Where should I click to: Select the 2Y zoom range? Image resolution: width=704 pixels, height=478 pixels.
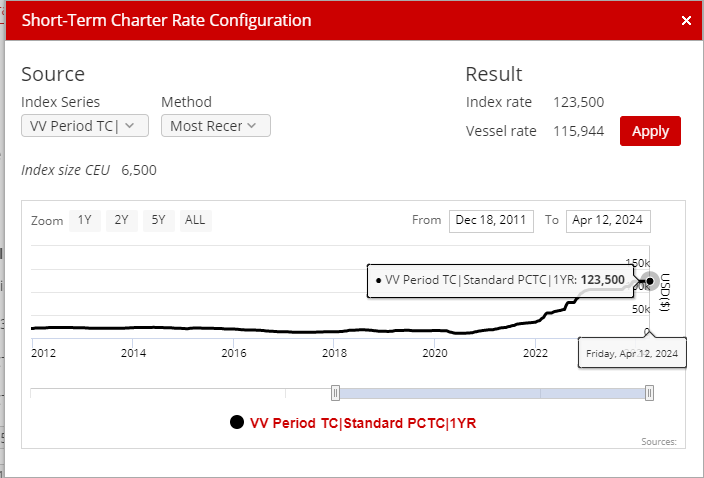[121, 220]
